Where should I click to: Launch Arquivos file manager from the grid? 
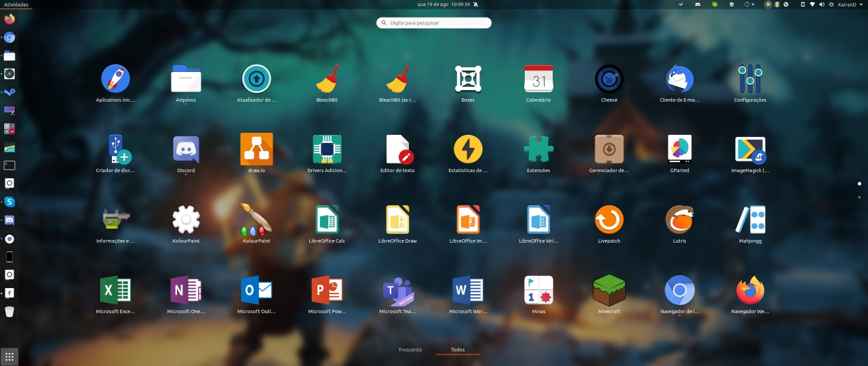click(186, 79)
